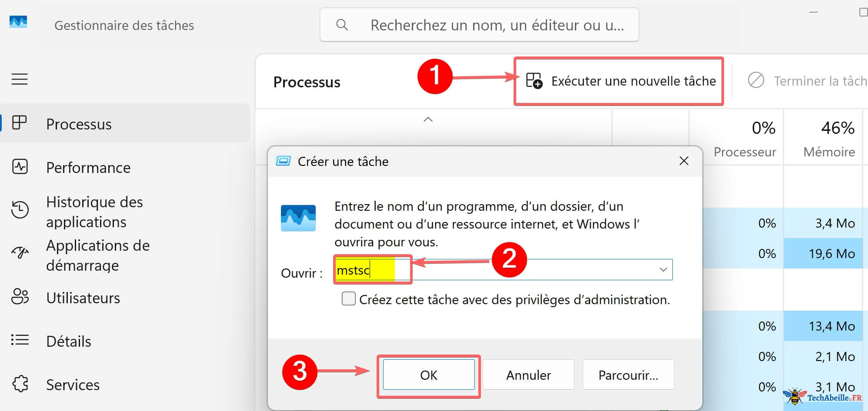Click the new-task icon beside Exécuter une nouvelle tâche
868x411 pixels.
click(534, 81)
